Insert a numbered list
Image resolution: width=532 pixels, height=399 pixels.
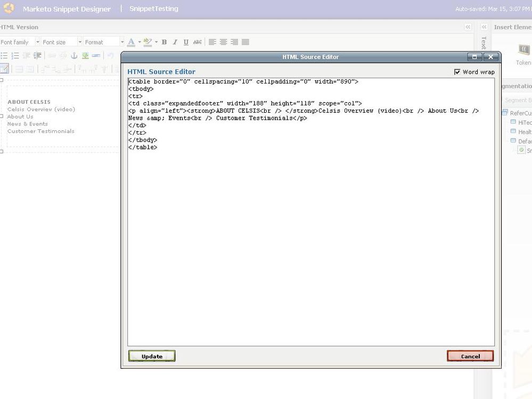(x=15, y=55)
